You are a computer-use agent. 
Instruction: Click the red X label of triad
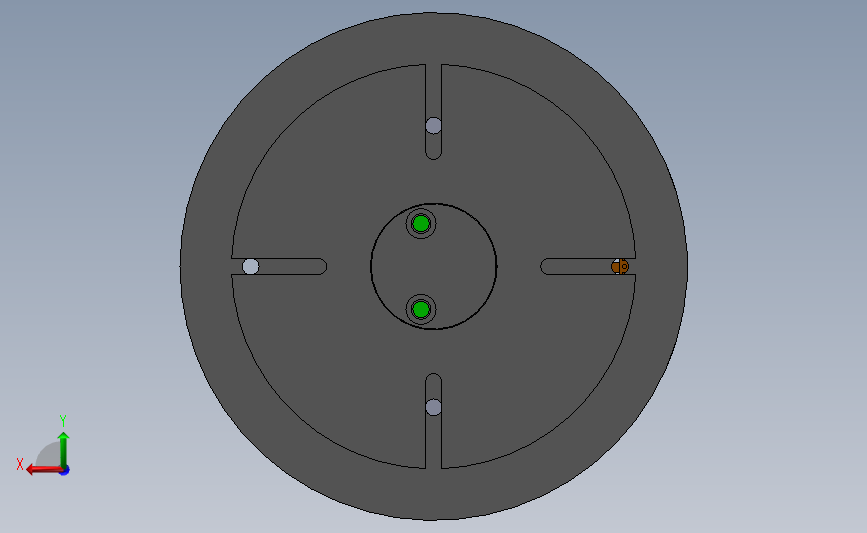pyautogui.click(x=20, y=464)
